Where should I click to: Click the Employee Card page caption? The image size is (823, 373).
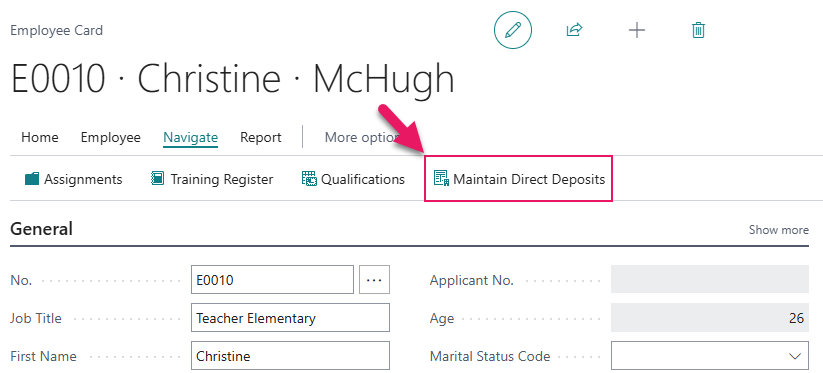pyautogui.click(x=57, y=30)
